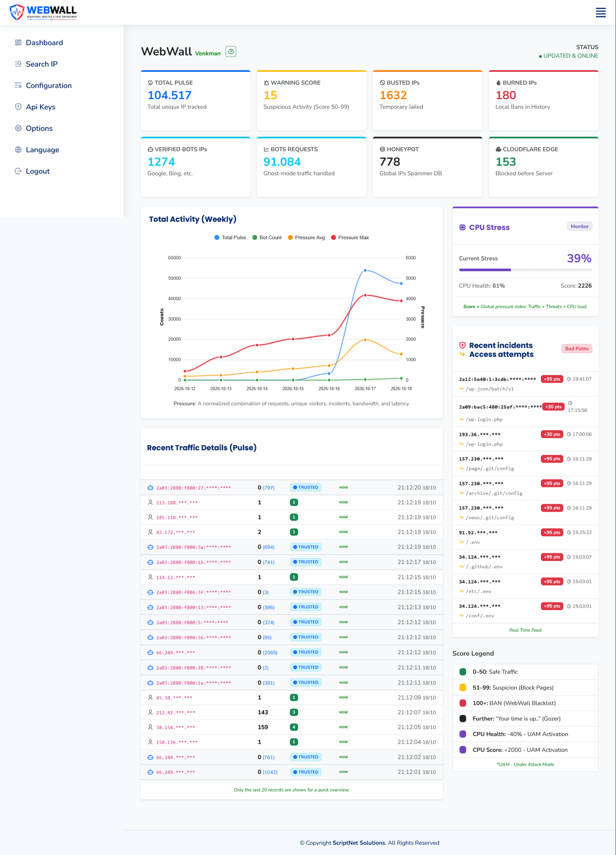Click the Total Pulse card icon
616x855 pixels.
pyautogui.click(x=150, y=82)
